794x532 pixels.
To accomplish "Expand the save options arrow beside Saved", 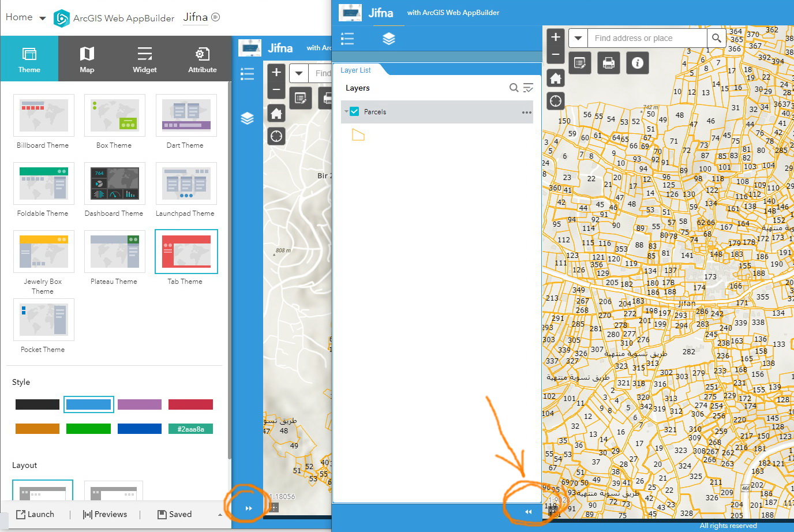I will (219, 515).
